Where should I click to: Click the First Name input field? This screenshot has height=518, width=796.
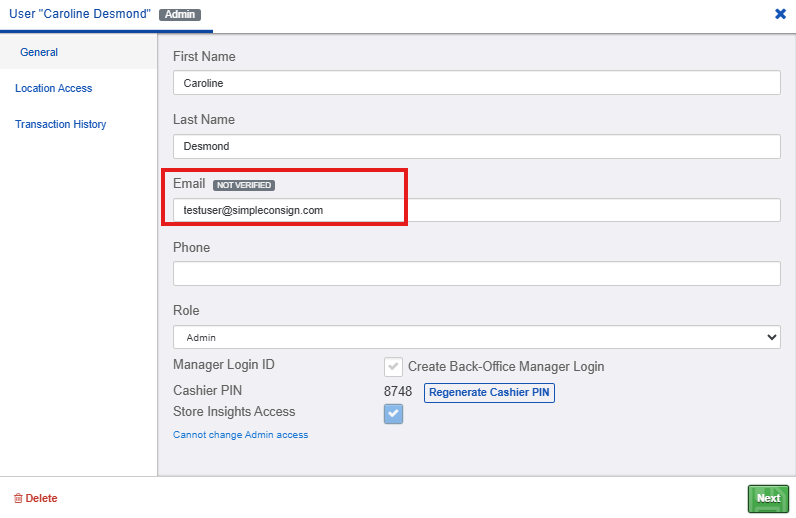(476, 83)
